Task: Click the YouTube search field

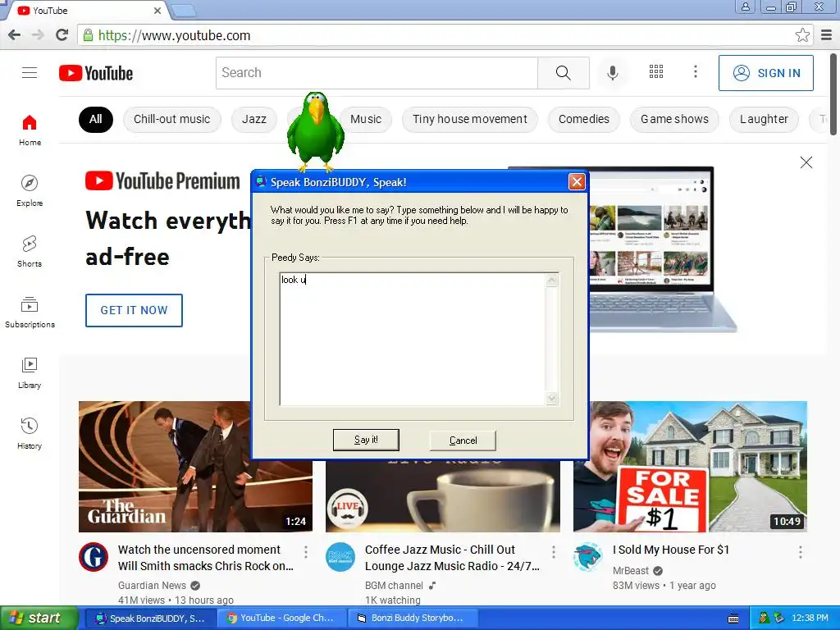Action: tap(377, 73)
